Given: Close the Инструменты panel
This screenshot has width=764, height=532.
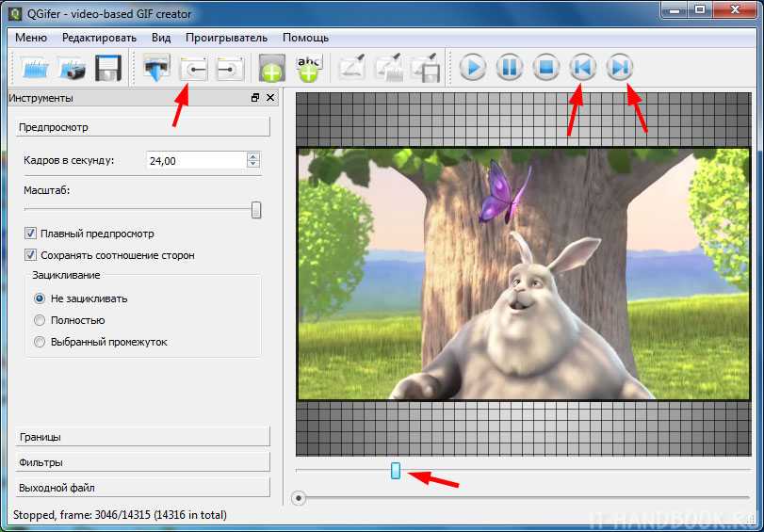Looking at the screenshot, I should click(x=270, y=98).
